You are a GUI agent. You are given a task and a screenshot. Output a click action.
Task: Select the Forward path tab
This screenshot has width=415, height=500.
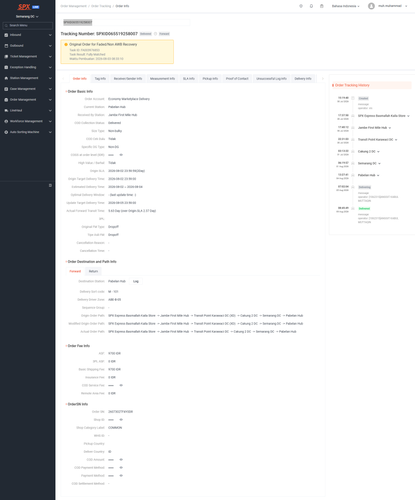tap(75, 271)
